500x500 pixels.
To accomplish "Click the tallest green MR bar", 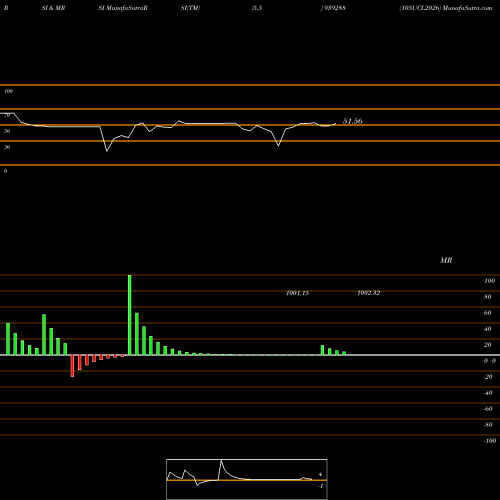I will (x=130, y=315).
